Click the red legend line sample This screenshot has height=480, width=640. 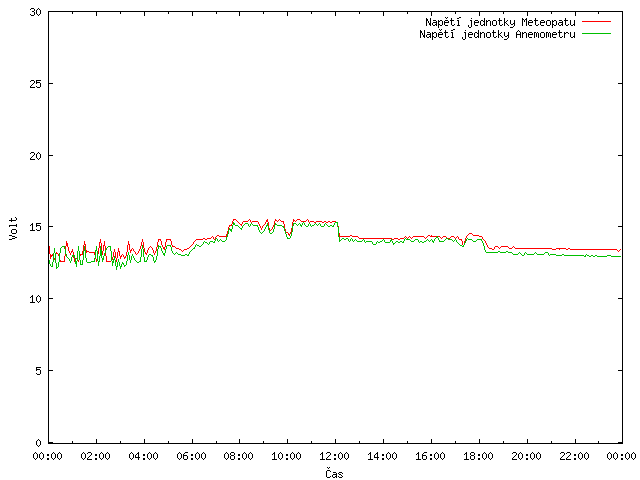pyautogui.click(x=596, y=22)
